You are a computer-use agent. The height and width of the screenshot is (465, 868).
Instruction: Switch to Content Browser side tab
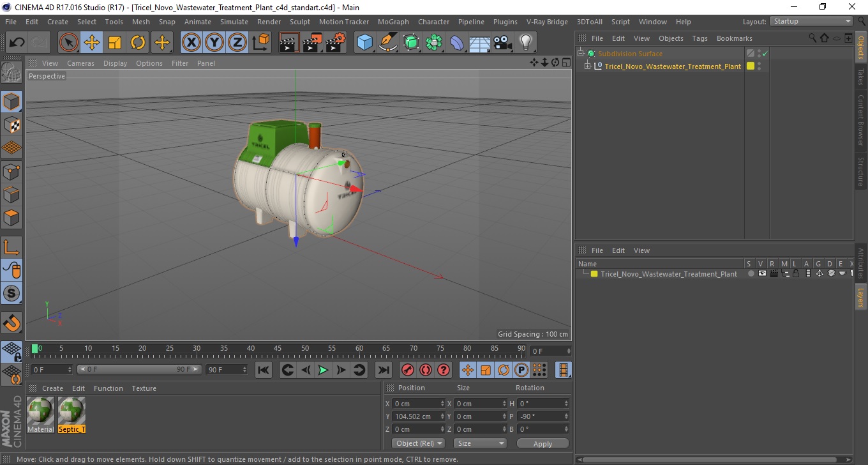pos(861,121)
